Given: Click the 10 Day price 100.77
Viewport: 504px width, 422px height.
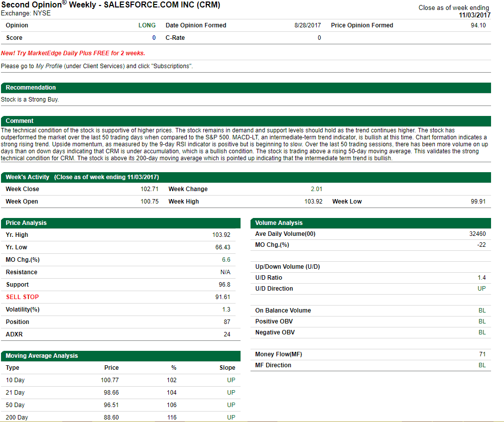Looking at the screenshot, I should pyautogui.click(x=110, y=380).
